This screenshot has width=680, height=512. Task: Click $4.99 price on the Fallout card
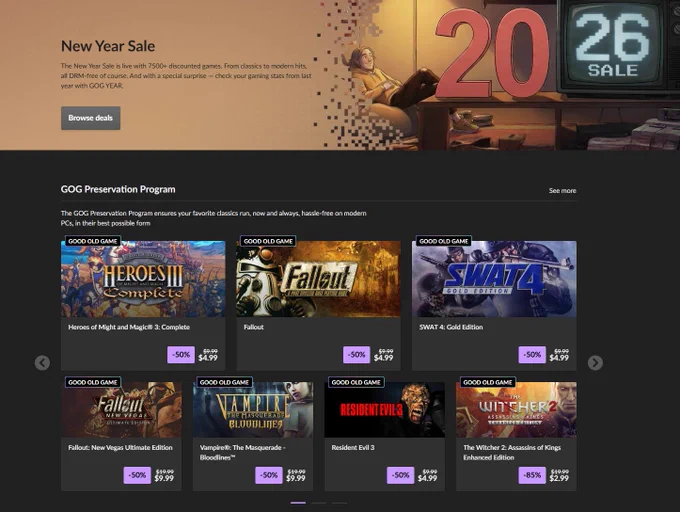(x=383, y=358)
